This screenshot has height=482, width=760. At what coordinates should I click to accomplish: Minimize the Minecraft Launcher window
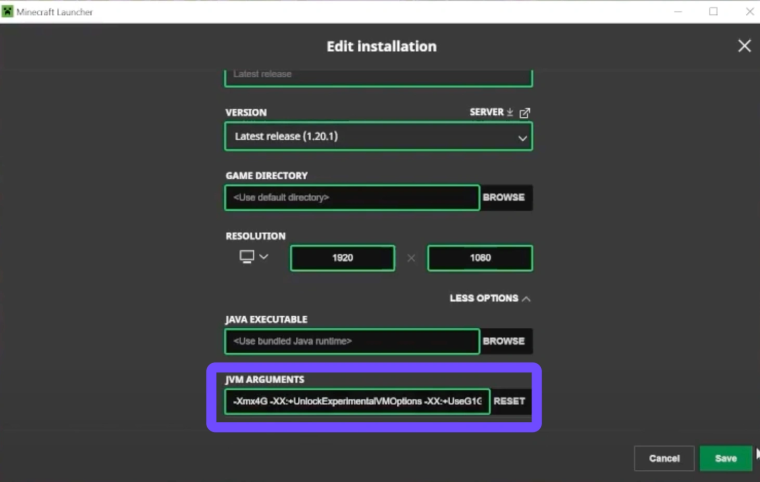678,11
